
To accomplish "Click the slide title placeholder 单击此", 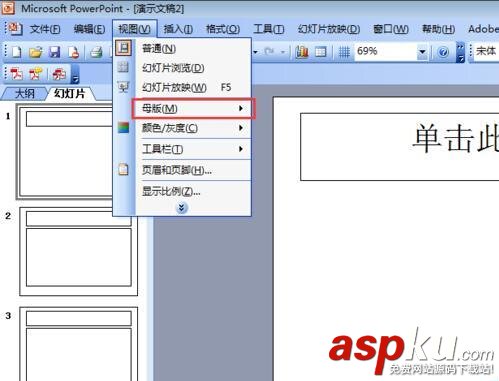I will coord(399,147).
